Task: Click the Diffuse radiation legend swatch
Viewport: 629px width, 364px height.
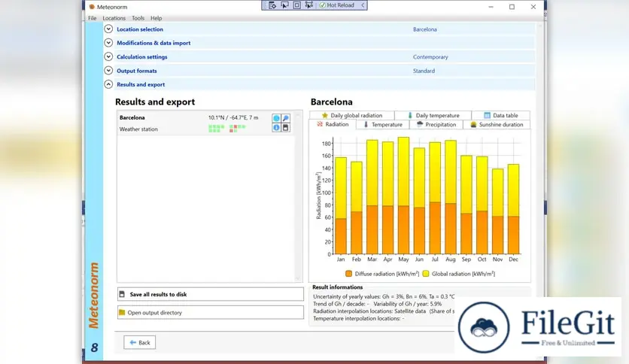Action: click(x=348, y=274)
